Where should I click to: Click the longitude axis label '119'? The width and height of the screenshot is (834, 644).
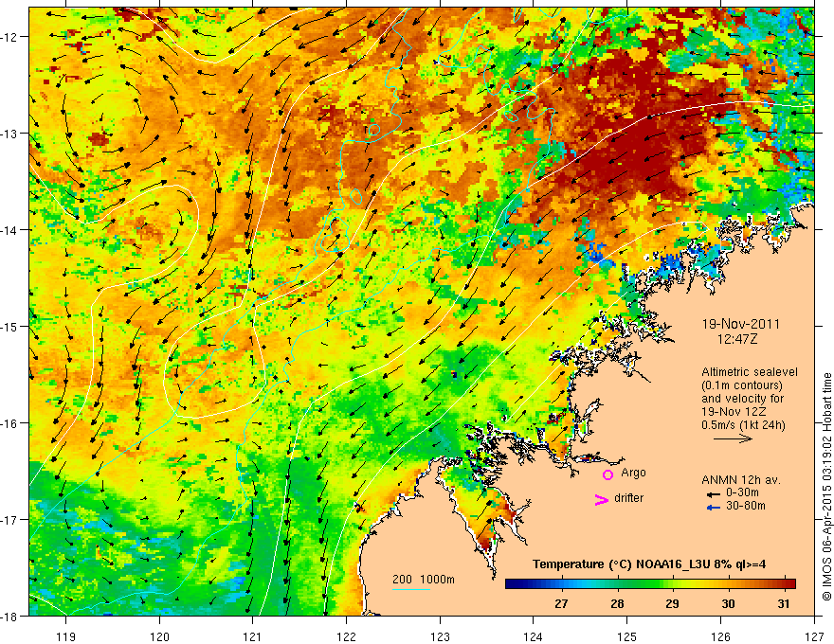coord(66,636)
